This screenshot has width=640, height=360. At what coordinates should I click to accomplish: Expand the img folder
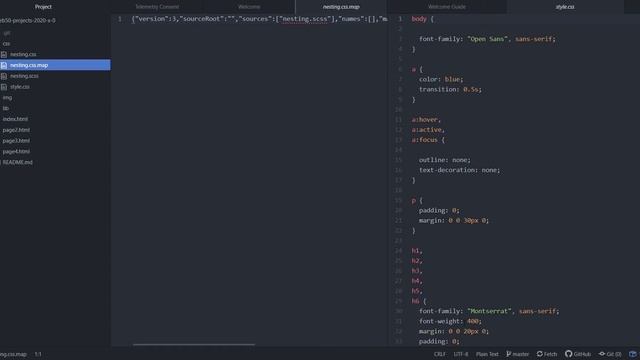click(7, 98)
